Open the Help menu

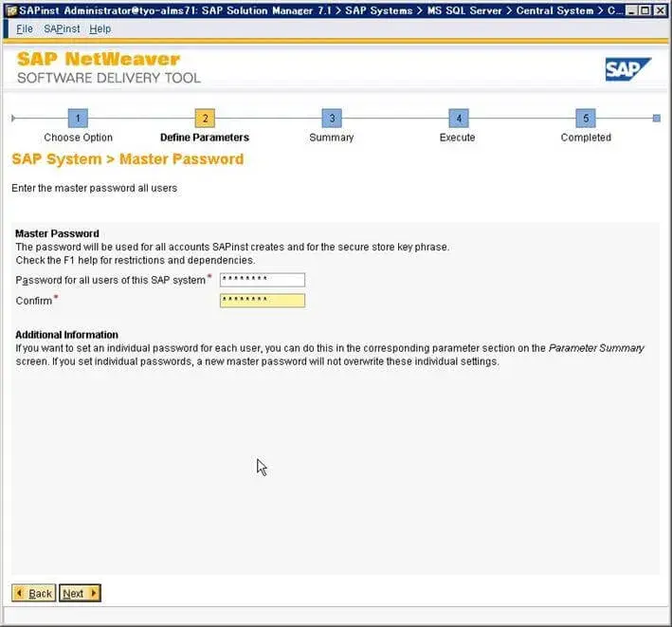pyautogui.click(x=100, y=28)
